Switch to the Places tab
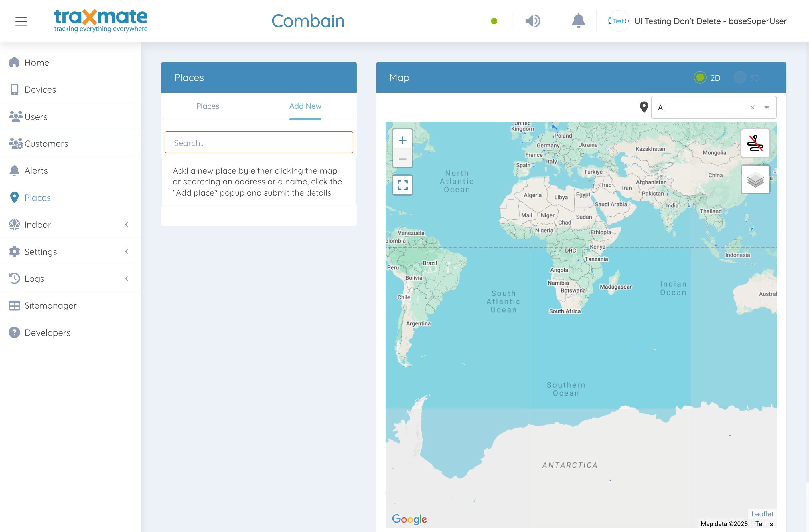Screen dimensions: 809x532 (x=207, y=106)
